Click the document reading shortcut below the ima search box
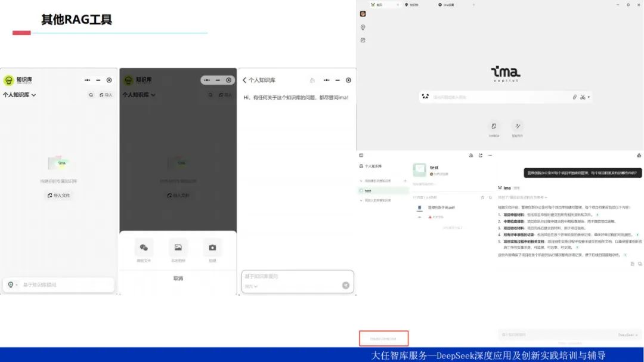 click(494, 129)
